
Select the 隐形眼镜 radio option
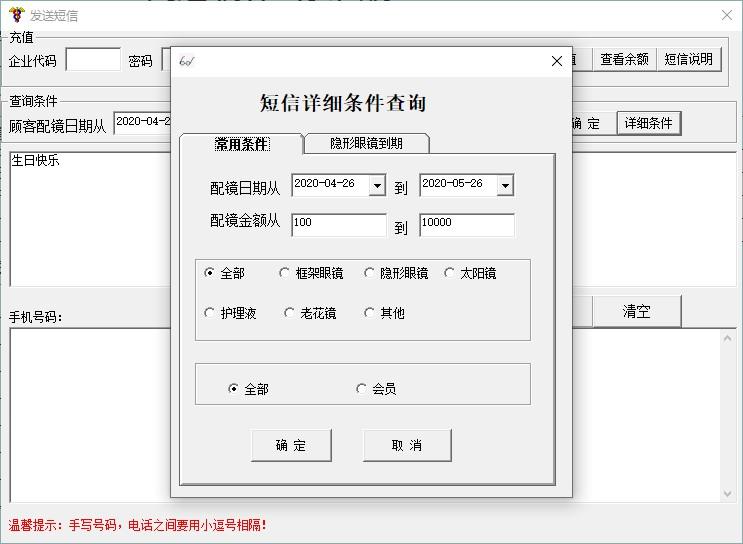click(370, 273)
